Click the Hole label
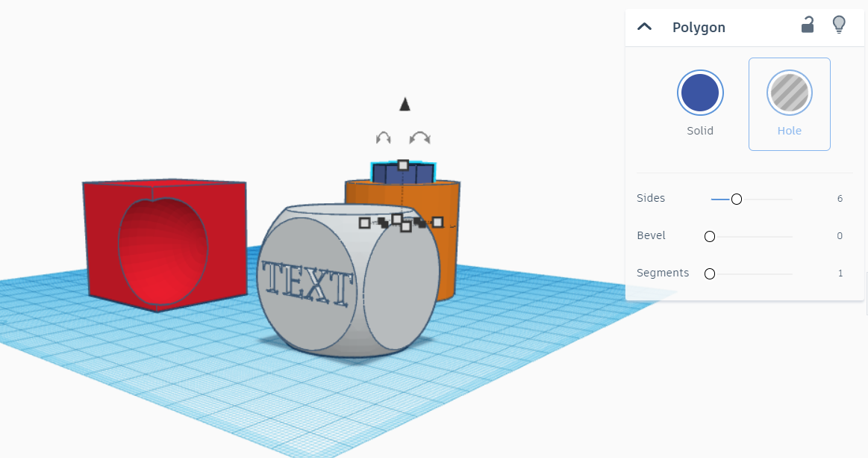The height and width of the screenshot is (458, 868). coord(789,131)
